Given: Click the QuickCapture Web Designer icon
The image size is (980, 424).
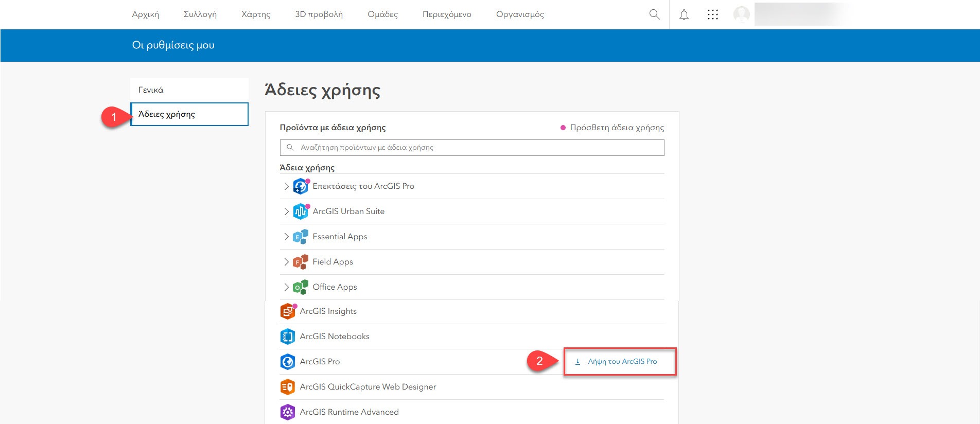Looking at the screenshot, I should [288, 387].
